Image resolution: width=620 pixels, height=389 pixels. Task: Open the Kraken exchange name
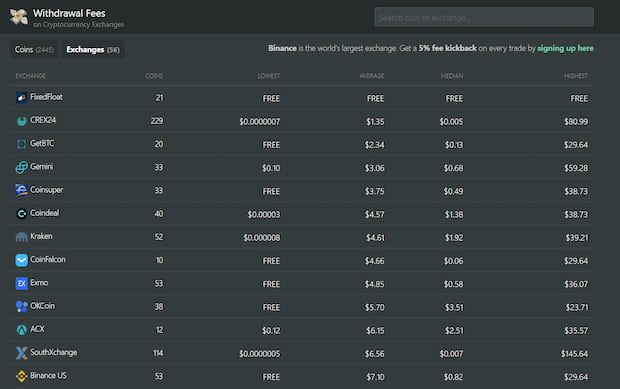coord(41,236)
